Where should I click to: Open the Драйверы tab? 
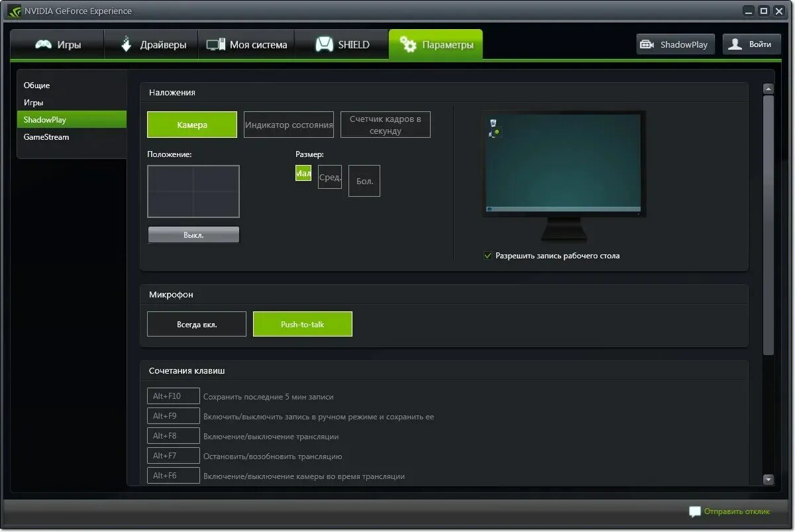152,45
